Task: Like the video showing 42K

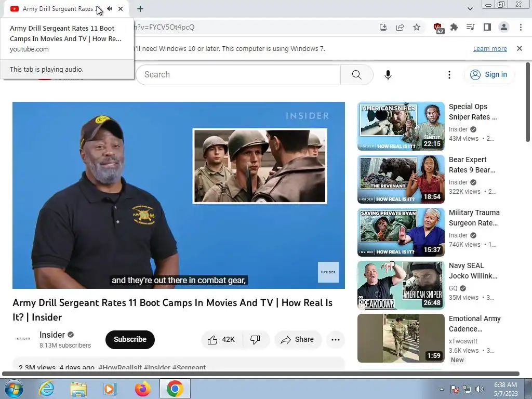Action: click(222, 340)
